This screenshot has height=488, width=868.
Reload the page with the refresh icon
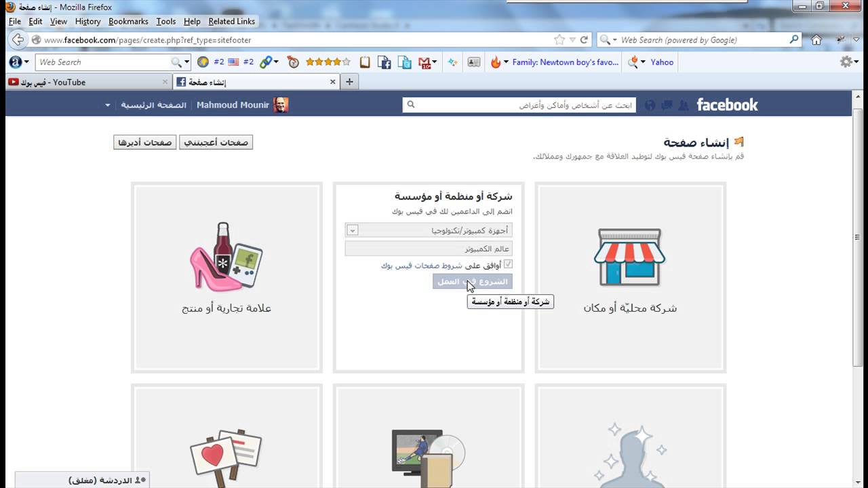click(584, 40)
